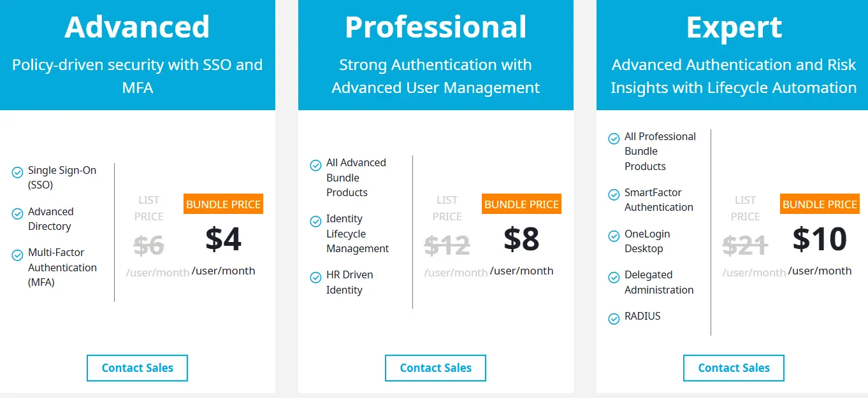The height and width of the screenshot is (398, 868).
Task: Click the checkmark beside OneLogin Desktop
Action: coord(614,234)
